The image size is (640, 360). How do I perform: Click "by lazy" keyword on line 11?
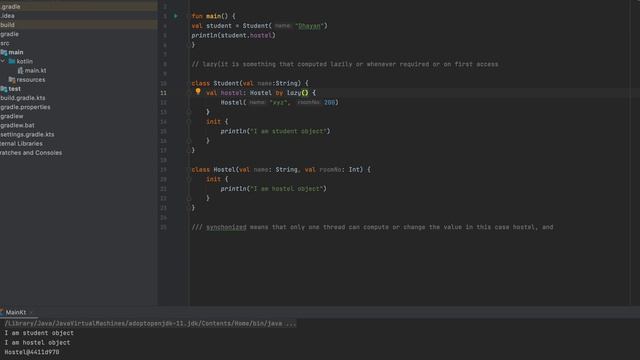[288, 93]
